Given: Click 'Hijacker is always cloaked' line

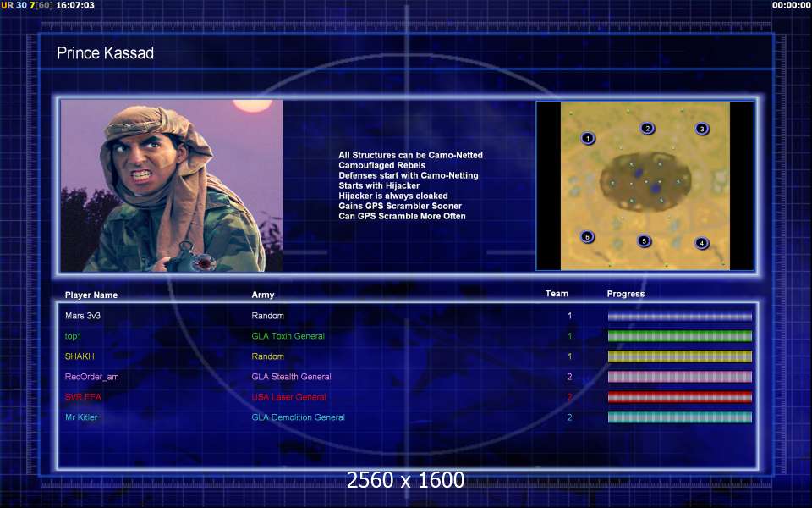Looking at the screenshot, I should click(393, 196).
